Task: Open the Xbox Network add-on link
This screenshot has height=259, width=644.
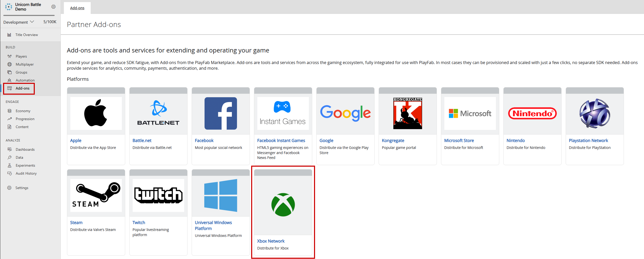Action: [x=271, y=241]
